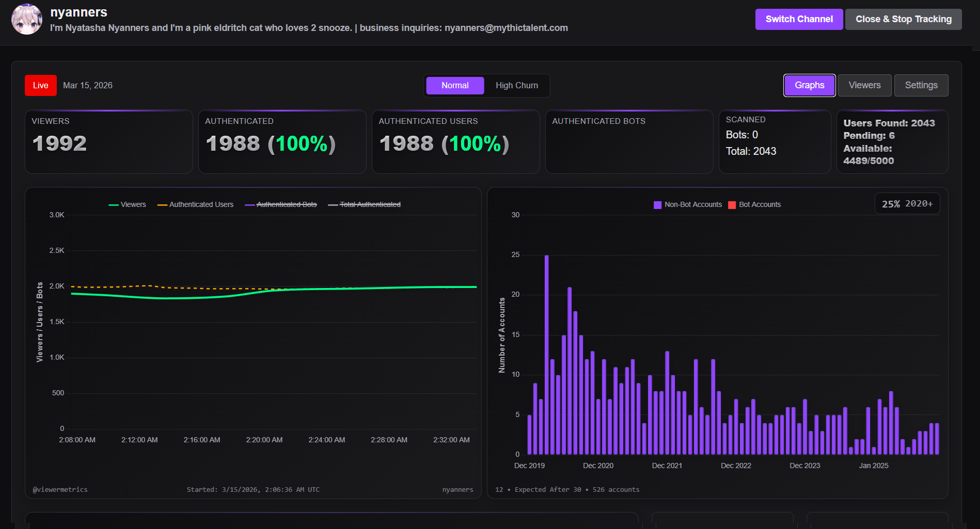Click the VIEWERS 1992 stat card

[x=109, y=142]
